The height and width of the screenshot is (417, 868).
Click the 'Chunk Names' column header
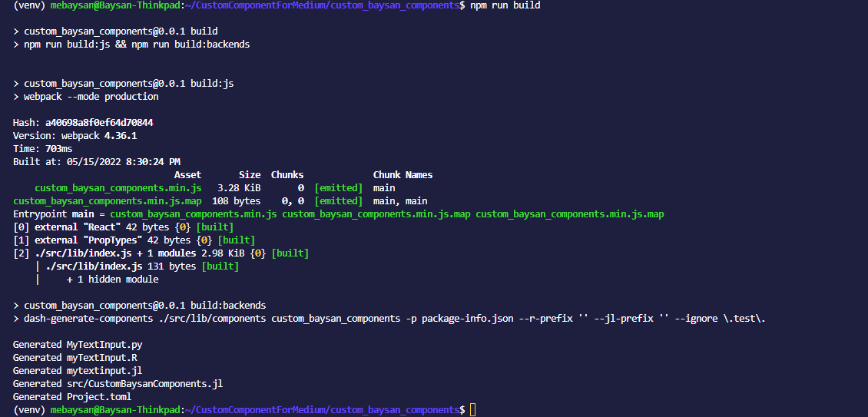[x=403, y=175]
